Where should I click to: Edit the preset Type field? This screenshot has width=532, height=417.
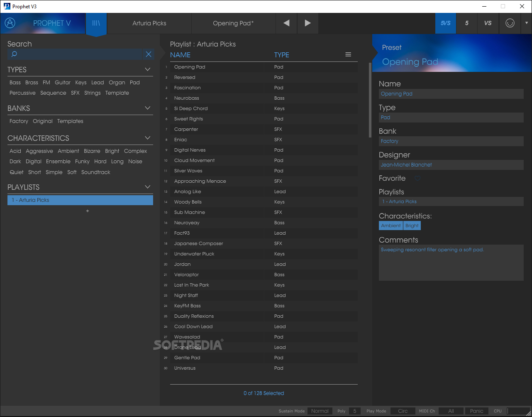pyautogui.click(x=451, y=118)
